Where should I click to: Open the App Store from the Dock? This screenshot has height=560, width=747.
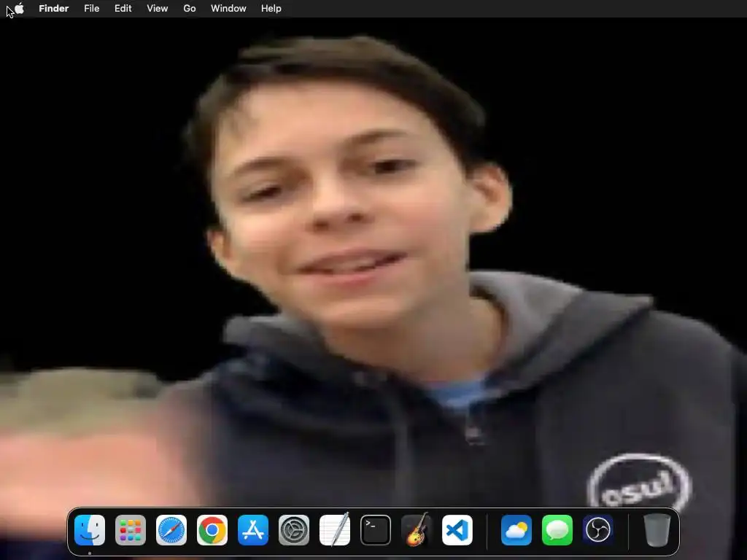tap(253, 530)
